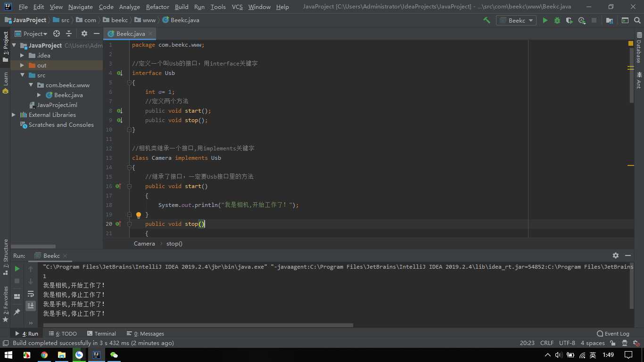
Task: Click the horizontal scrollbar in Run console
Action: [198, 325]
